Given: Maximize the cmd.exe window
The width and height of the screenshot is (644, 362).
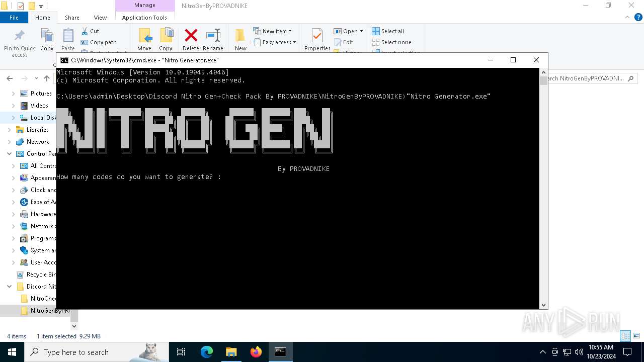Looking at the screenshot, I should point(513,60).
